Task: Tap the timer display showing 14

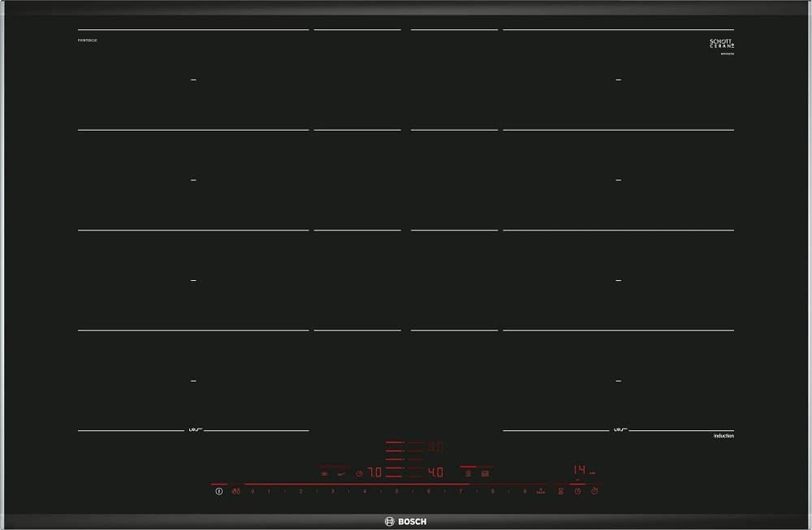Action: pyautogui.click(x=580, y=469)
